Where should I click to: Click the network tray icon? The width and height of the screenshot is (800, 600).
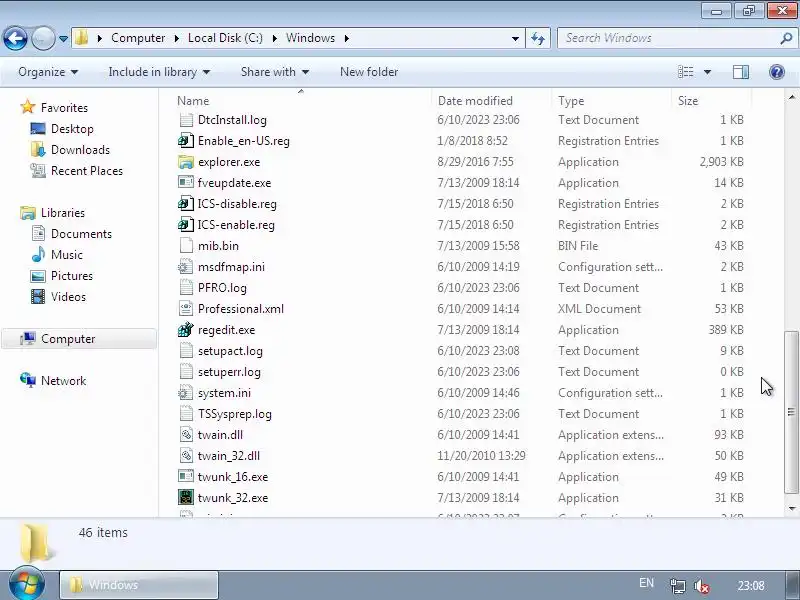pyautogui.click(x=678, y=586)
